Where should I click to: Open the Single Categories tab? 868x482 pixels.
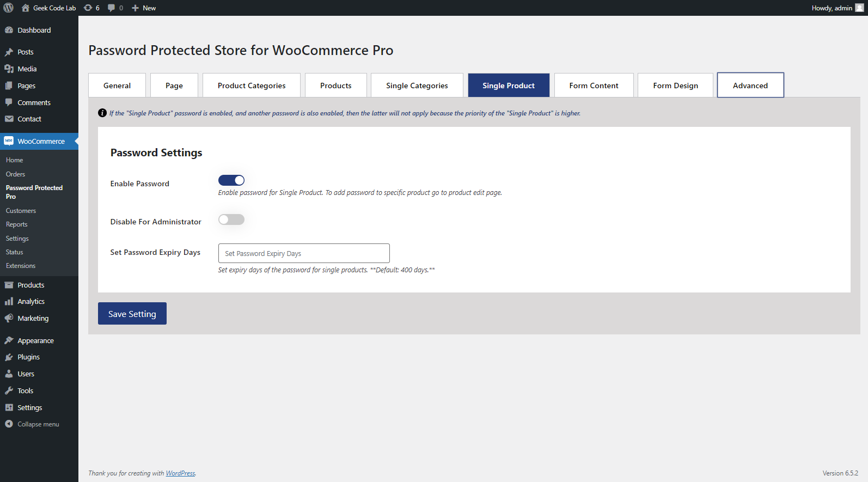tap(417, 86)
